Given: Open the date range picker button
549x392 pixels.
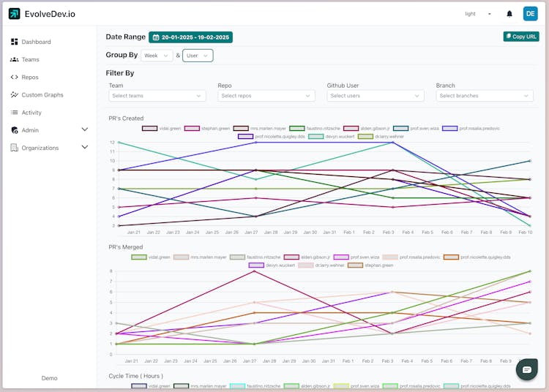Looking at the screenshot, I should [x=190, y=37].
